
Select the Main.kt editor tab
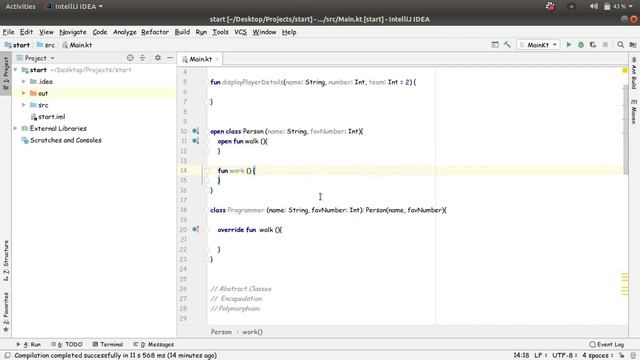[x=200, y=59]
